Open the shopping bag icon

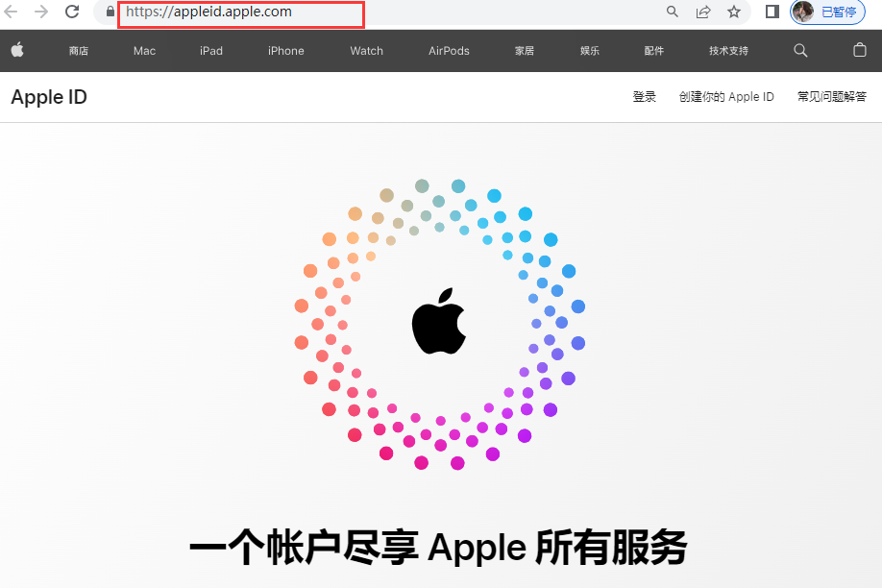[860, 50]
